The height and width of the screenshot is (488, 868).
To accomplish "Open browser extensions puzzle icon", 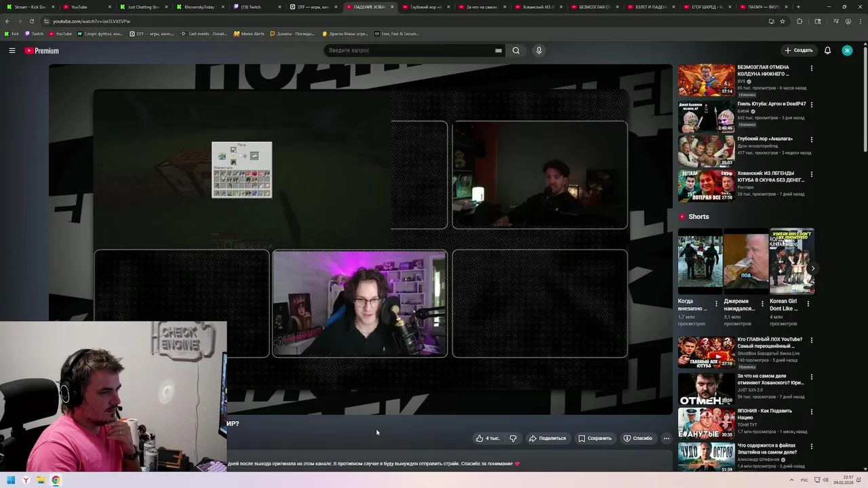I will point(800,21).
